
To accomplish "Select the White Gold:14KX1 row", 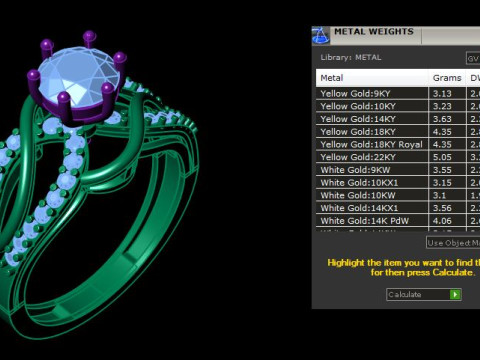I will tap(398, 208).
